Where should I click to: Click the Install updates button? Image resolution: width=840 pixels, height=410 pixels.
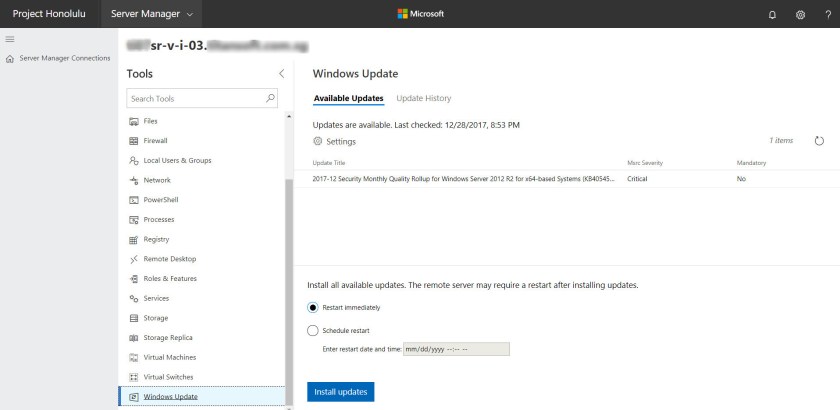click(340, 391)
